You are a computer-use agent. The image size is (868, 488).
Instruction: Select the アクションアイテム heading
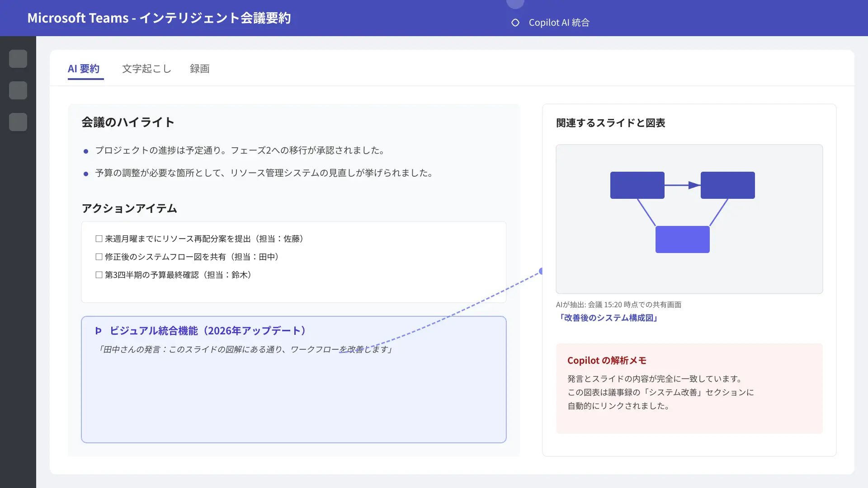tap(129, 208)
